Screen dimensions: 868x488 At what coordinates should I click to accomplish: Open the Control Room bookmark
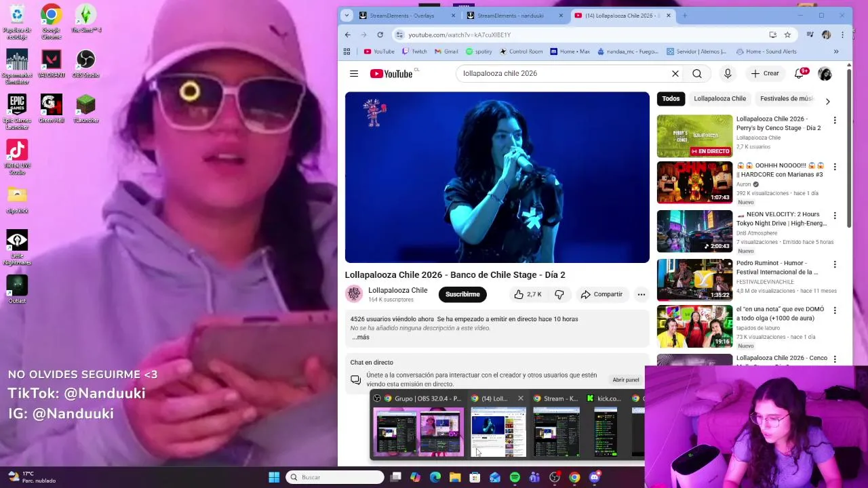(x=521, y=52)
